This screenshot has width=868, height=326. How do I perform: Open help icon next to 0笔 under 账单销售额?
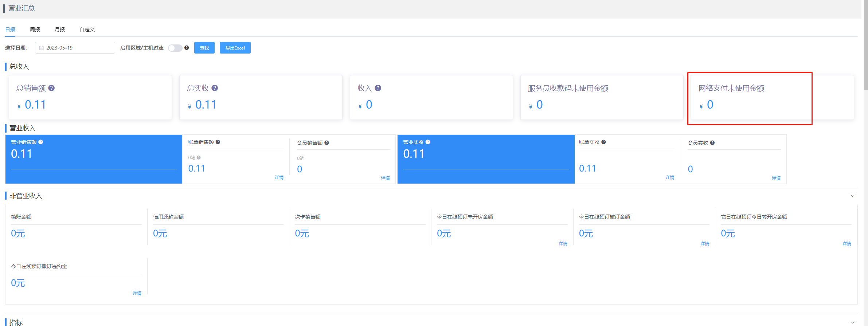(x=199, y=158)
